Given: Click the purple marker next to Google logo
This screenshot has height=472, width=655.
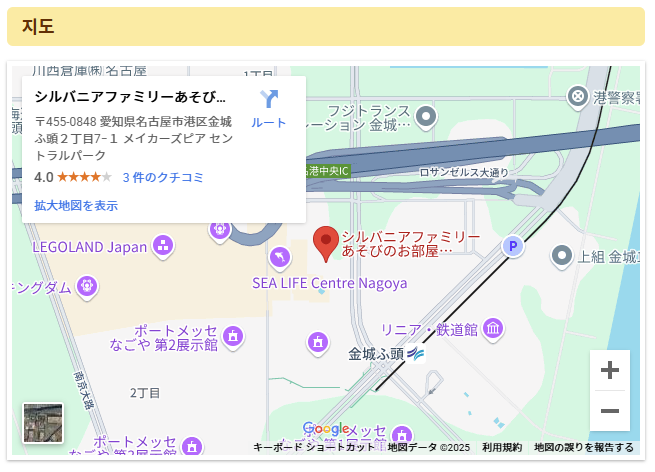Looking at the screenshot, I should (x=402, y=436).
